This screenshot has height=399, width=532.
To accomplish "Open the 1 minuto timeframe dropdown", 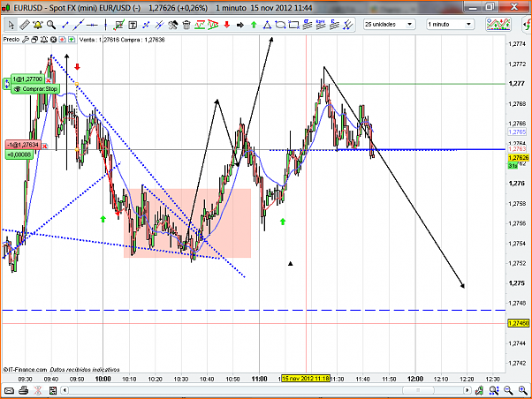I will [450, 25].
